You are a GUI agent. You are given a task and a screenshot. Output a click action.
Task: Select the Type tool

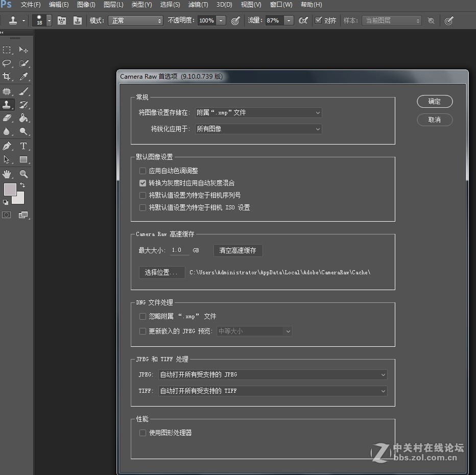point(23,146)
